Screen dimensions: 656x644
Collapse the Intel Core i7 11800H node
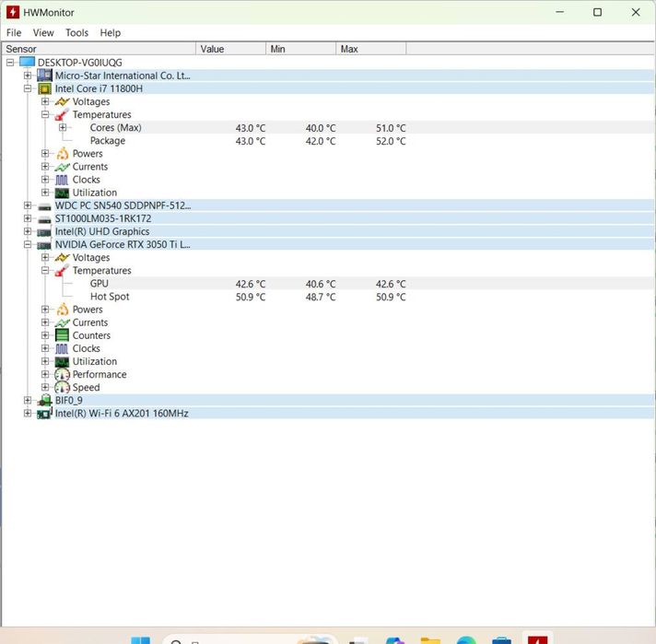[x=28, y=89]
